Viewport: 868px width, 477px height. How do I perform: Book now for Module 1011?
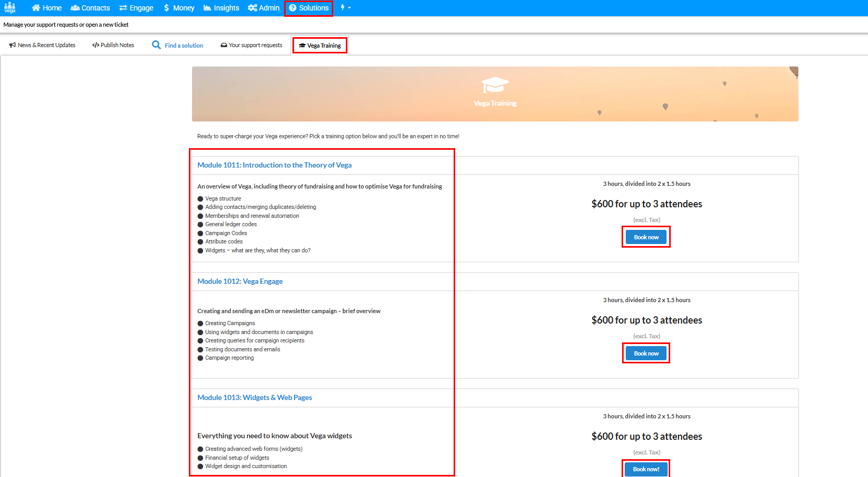646,237
